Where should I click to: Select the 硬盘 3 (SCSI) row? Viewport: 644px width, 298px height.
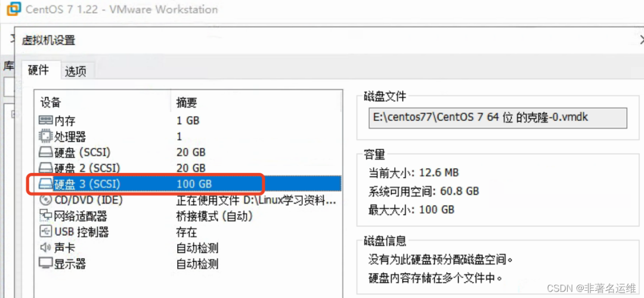[x=188, y=184]
